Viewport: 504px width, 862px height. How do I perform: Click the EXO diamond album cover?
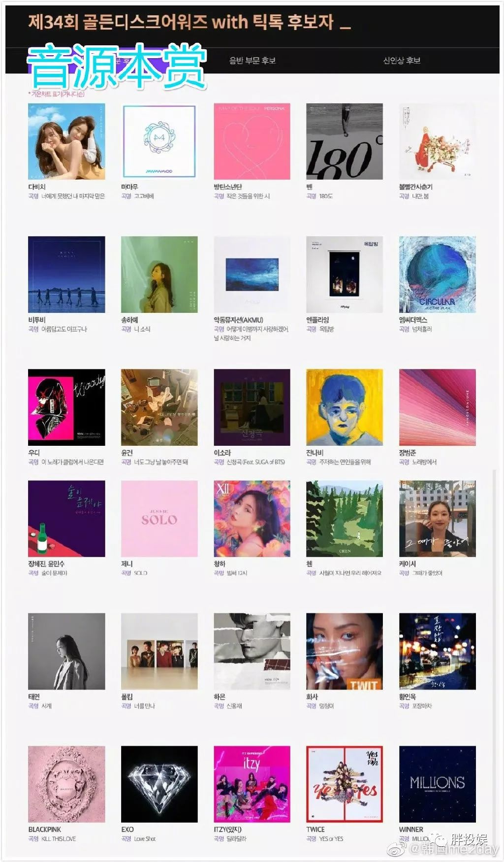tap(159, 784)
